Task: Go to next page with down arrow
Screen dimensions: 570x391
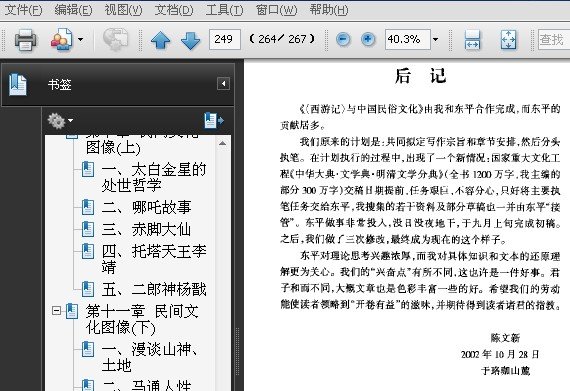Action: pos(190,40)
